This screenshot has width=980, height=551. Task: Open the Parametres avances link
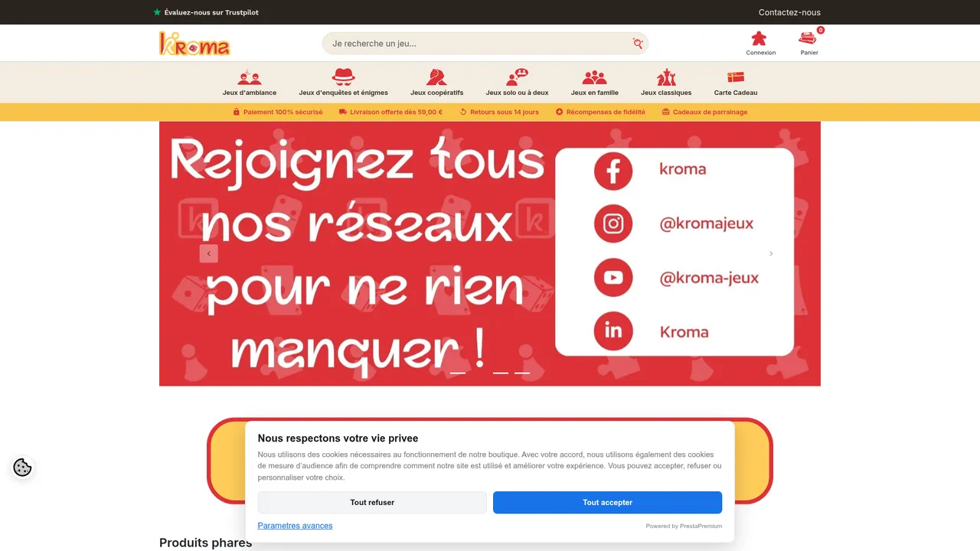(x=296, y=526)
